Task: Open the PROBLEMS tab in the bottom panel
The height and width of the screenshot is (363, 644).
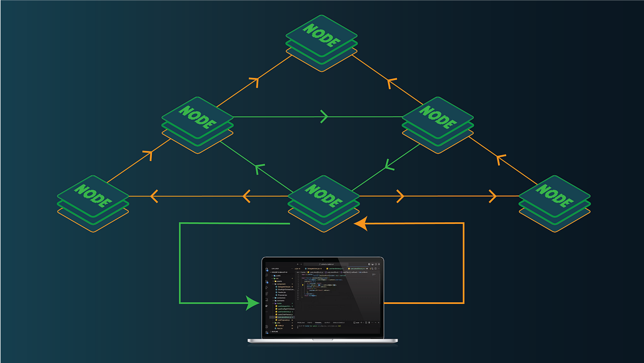Action: [x=300, y=323]
